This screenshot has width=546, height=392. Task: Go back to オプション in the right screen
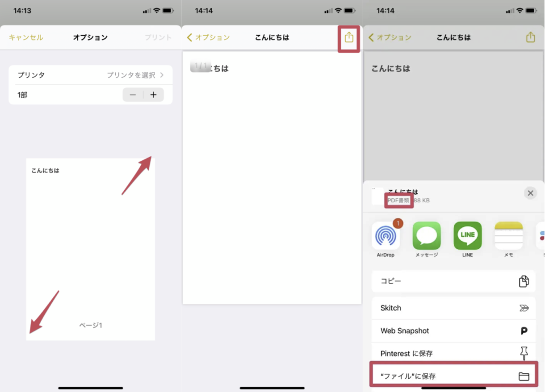[390, 38]
